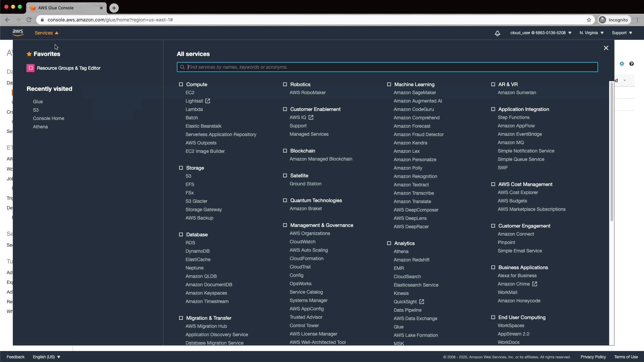Click the Lightsail external link icon
644x362 pixels.
(208, 101)
